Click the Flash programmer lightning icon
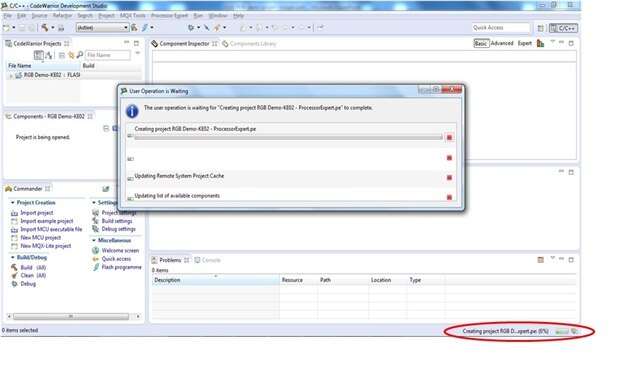 click(145, 28)
